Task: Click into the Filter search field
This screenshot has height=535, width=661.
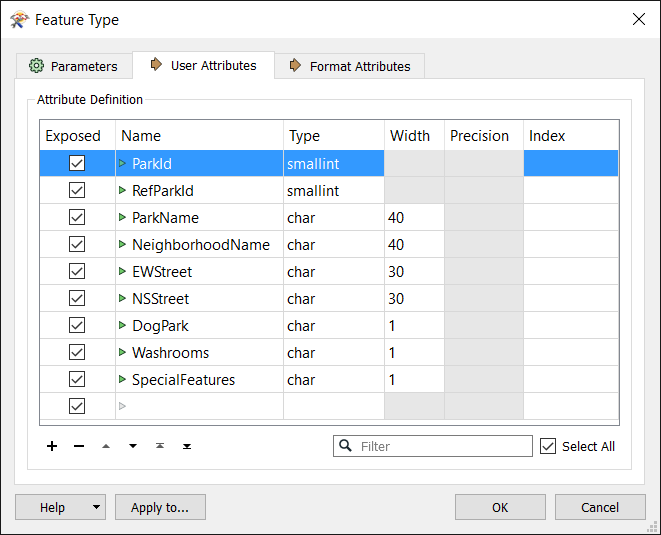Action: (x=442, y=446)
